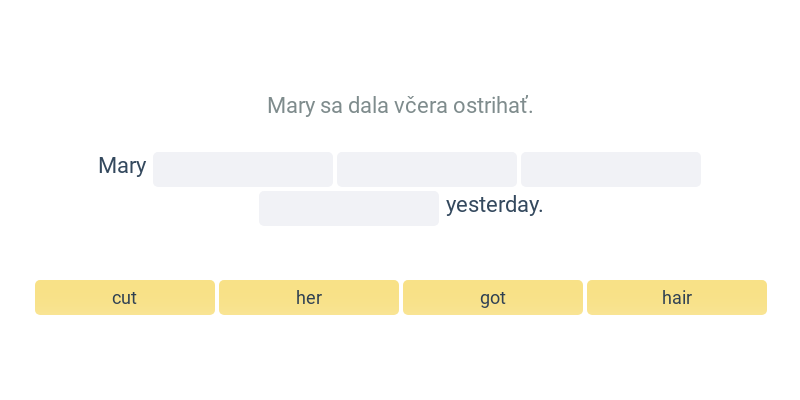Choose the 'got' word tile
This screenshot has height=400, width=800.
point(493,297)
